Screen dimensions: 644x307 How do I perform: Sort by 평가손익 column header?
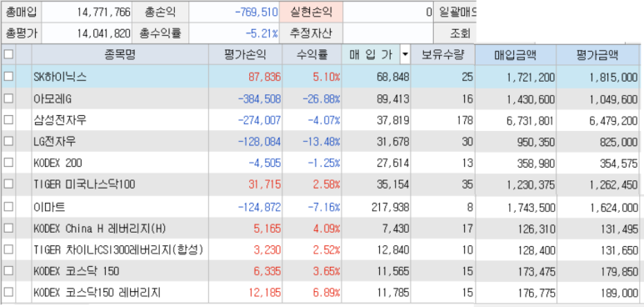245,54
